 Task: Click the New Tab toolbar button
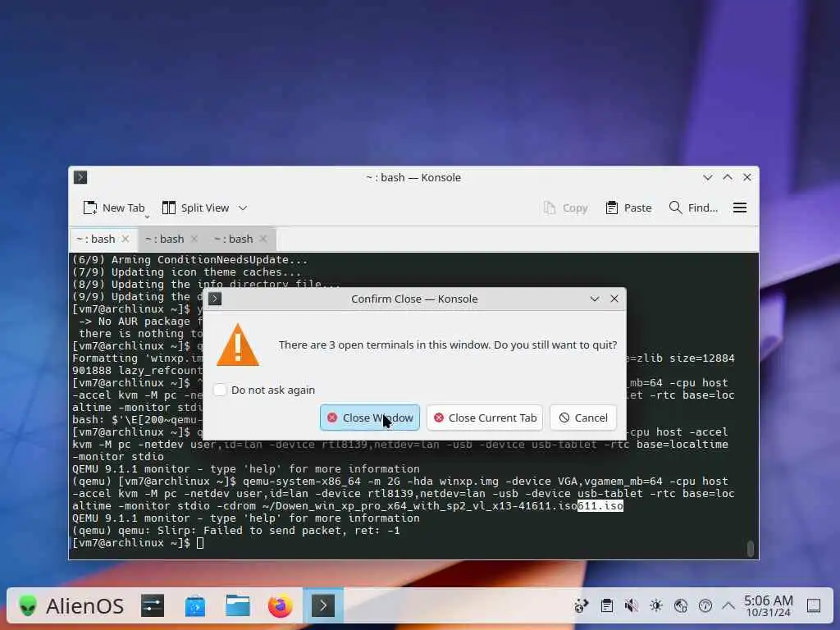pos(114,208)
